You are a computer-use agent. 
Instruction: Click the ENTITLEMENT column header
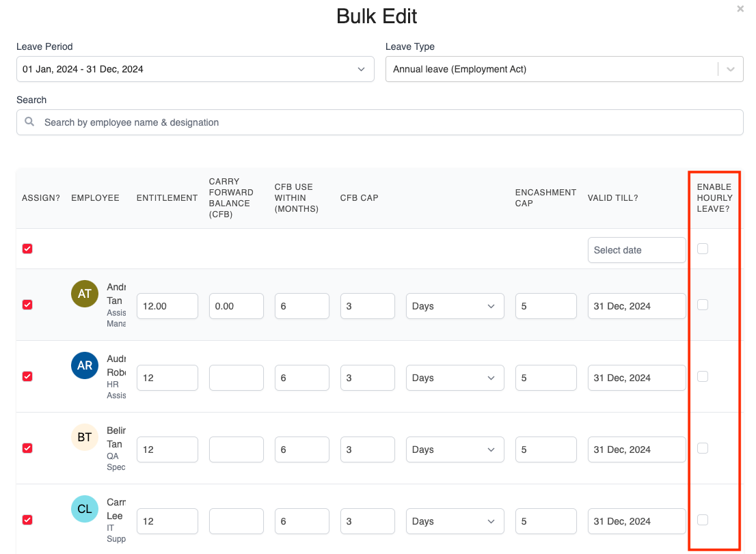point(167,198)
